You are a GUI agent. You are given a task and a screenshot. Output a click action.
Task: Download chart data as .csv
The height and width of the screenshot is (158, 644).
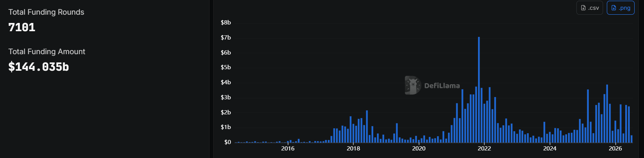pyautogui.click(x=590, y=8)
